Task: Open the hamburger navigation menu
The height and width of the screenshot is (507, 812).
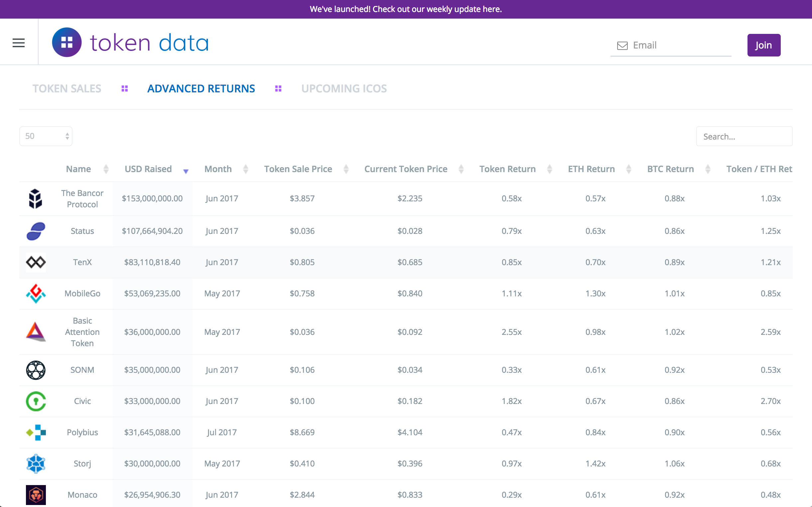Action: pyautogui.click(x=19, y=42)
